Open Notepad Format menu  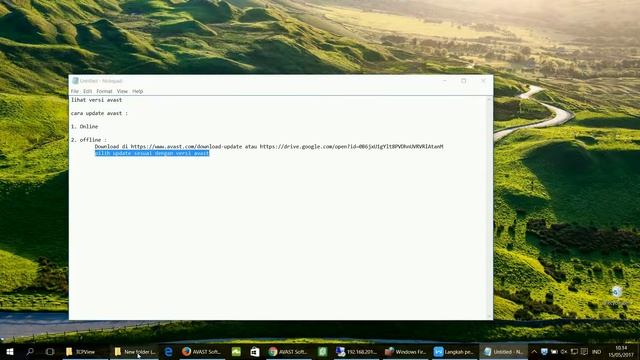click(104, 91)
